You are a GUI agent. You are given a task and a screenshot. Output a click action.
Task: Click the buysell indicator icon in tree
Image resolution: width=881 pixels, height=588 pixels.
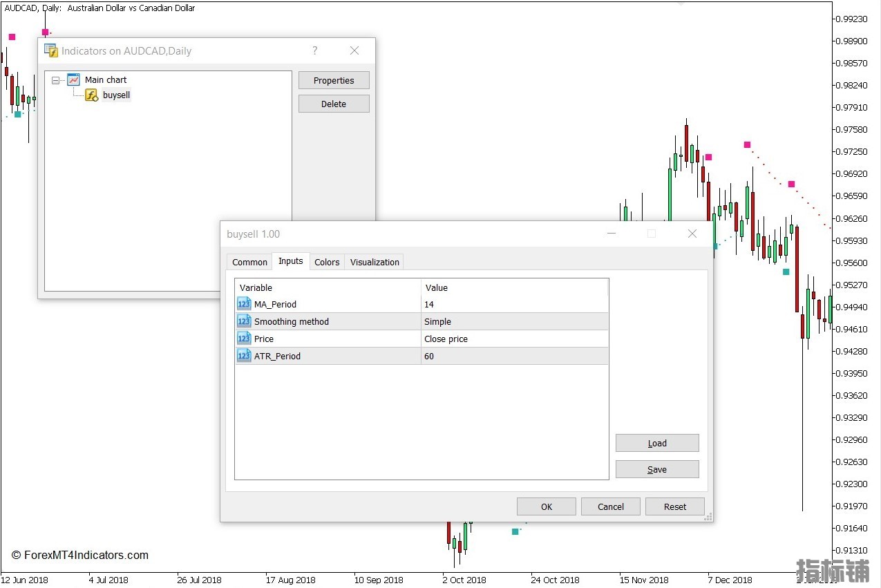coord(91,95)
